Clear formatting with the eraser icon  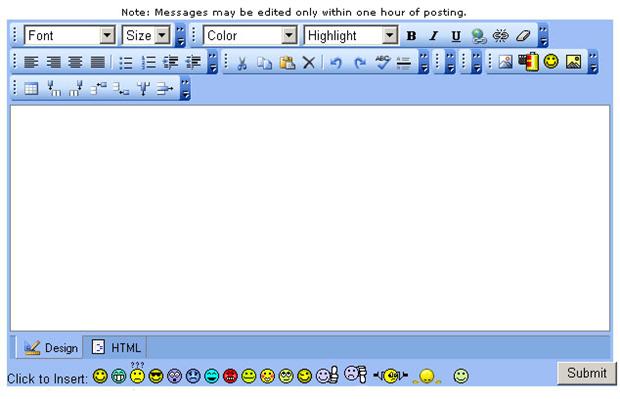click(x=523, y=36)
